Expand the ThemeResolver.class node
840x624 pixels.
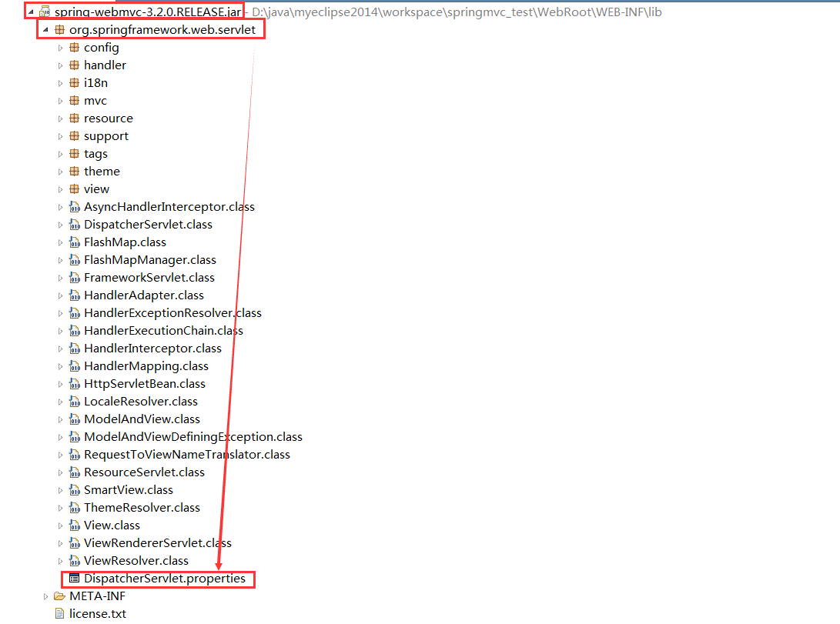click(x=61, y=508)
